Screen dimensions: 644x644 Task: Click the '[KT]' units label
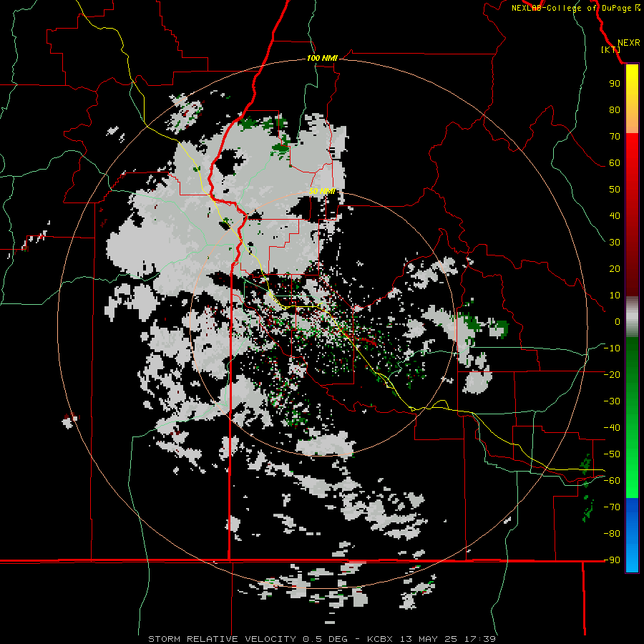611,49
